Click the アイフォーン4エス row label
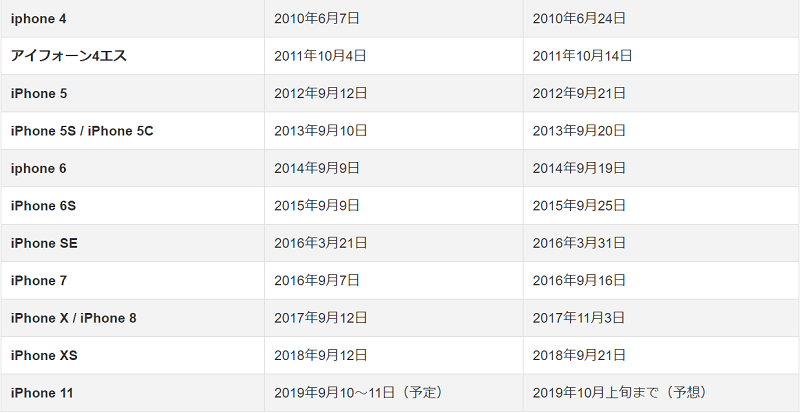800x413 pixels. 68,56
